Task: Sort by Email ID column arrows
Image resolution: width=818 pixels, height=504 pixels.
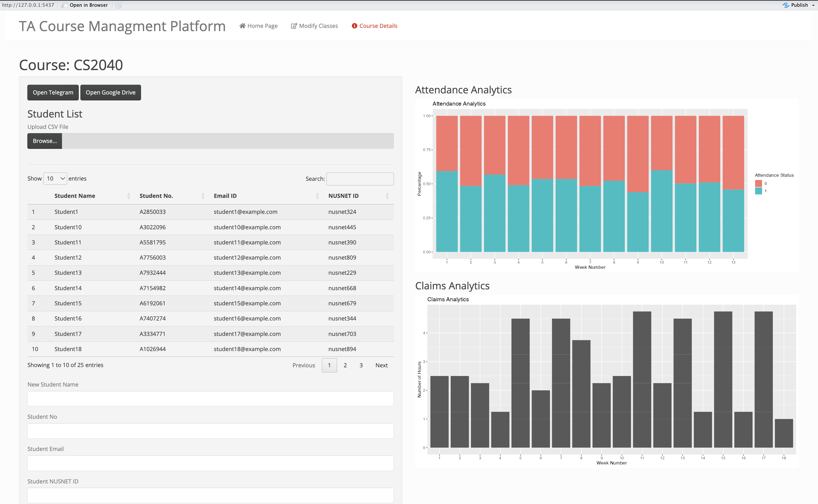Action: (x=317, y=196)
